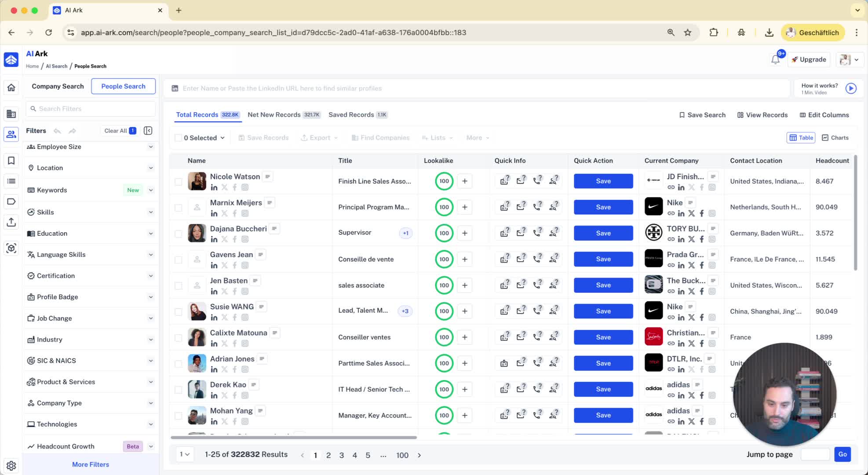Switch to the Saved Records tab
868x475 pixels.
click(351, 115)
